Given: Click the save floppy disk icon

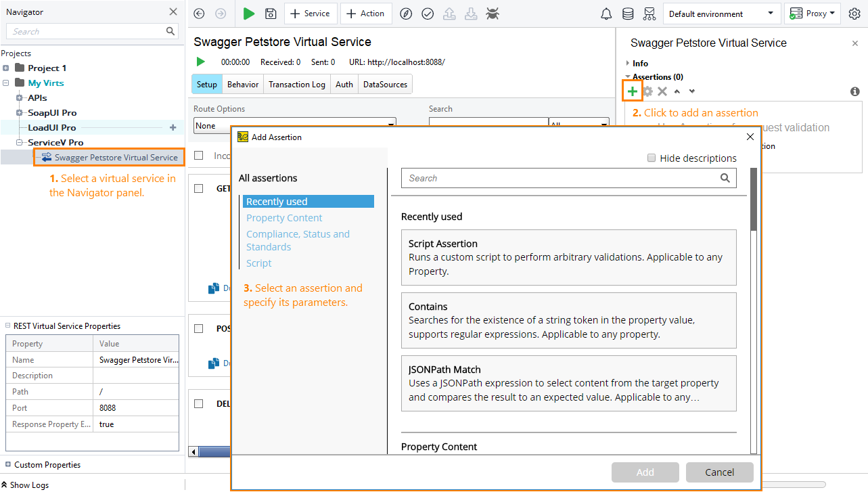Looking at the screenshot, I should pos(271,14).
